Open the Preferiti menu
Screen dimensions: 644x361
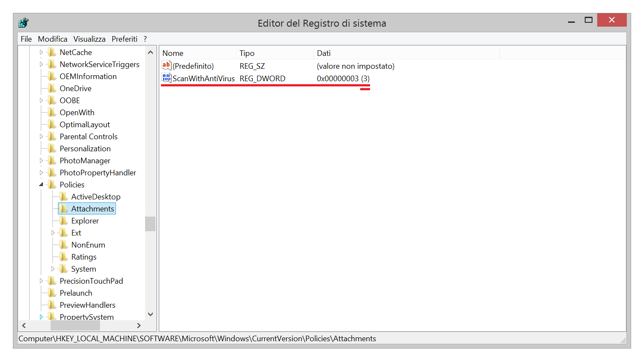pyautogui.click(x=125, y=39)
